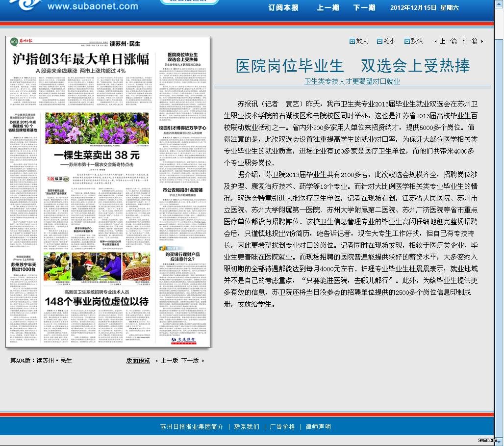Click the 默认 default-size icon
Screen dimensions: 504x446
407,42
